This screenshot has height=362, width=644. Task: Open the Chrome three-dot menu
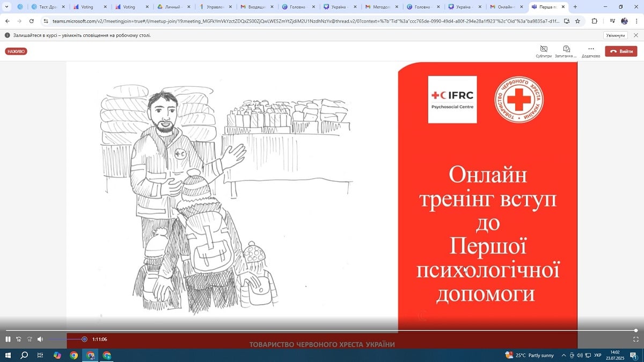pos(636,21)
